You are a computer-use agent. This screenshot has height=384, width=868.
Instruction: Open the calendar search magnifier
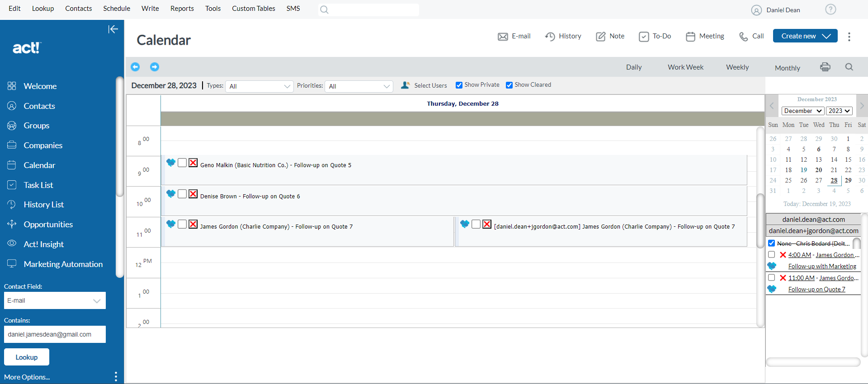coord(849,67)
